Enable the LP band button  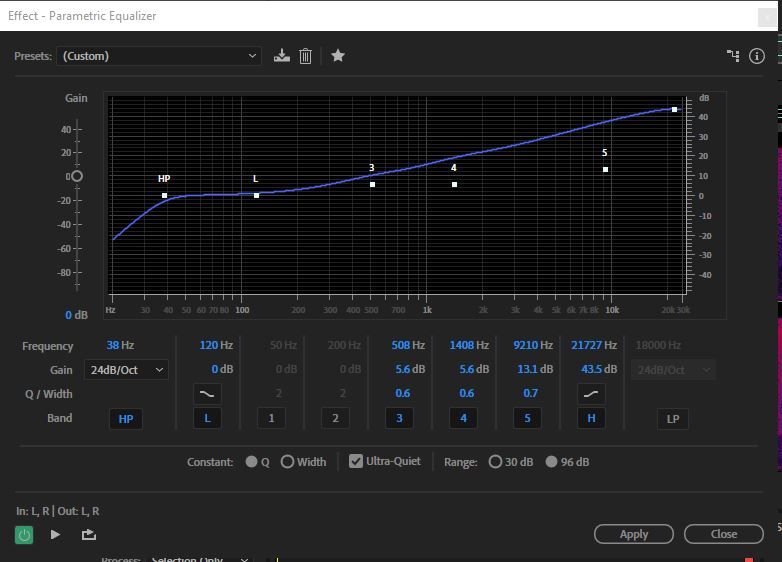click(673, 419)
